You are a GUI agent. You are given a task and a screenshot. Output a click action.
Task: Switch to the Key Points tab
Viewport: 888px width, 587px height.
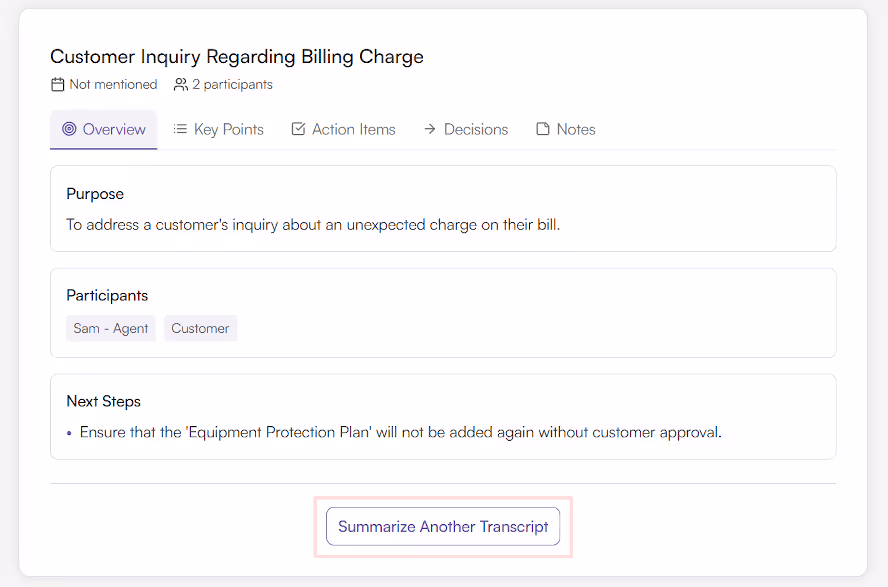228,129
